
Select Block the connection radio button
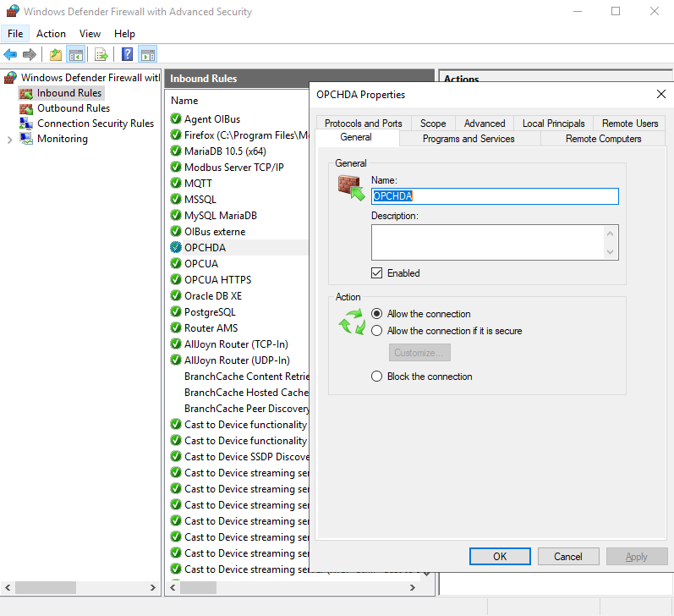[x=376, y=377]
